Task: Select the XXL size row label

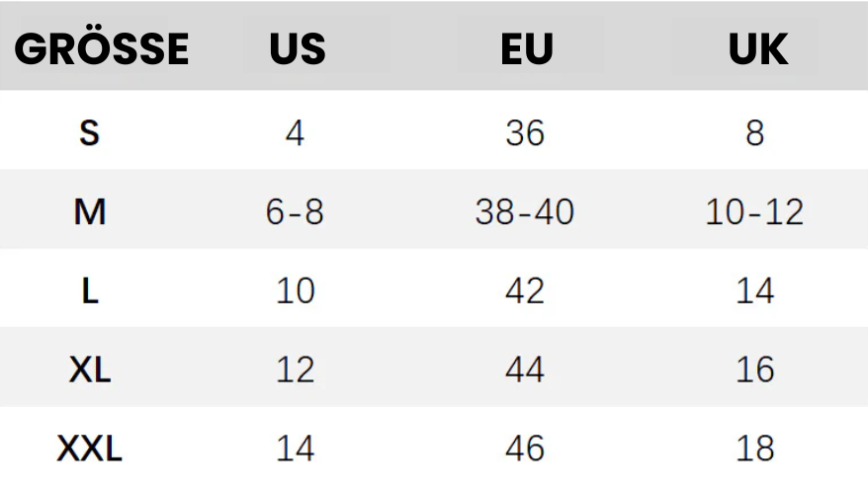Action: (x=90, y=449)
